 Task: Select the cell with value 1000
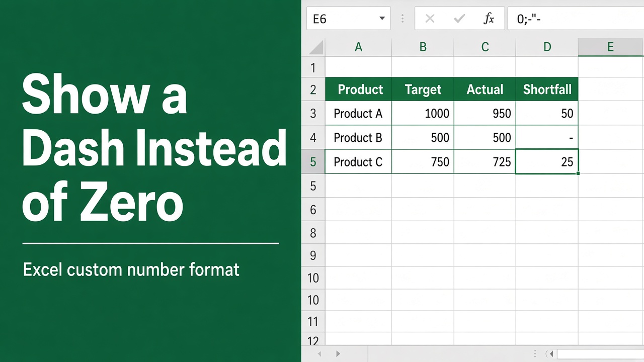[x=423, y=114]
